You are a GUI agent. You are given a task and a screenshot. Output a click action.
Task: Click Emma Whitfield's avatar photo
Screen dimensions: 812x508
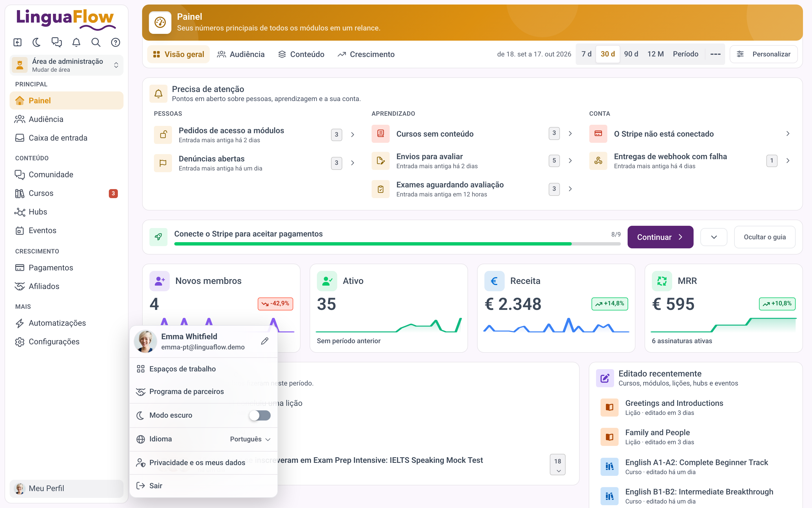pos(145,341)
